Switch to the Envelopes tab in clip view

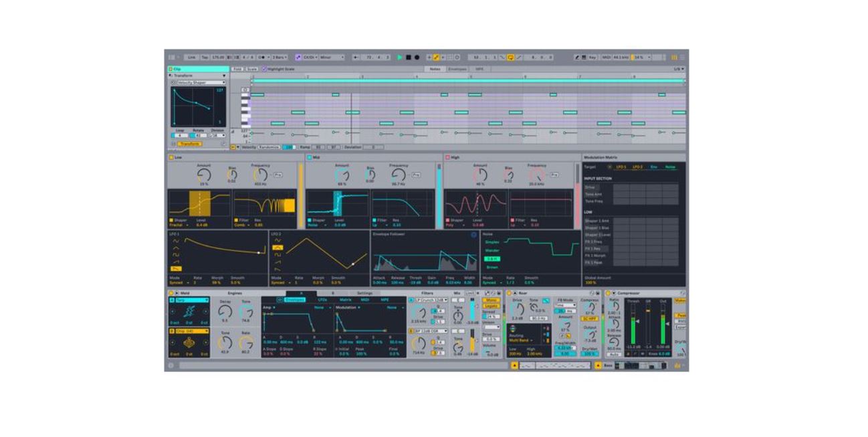(x=457, y=69)
